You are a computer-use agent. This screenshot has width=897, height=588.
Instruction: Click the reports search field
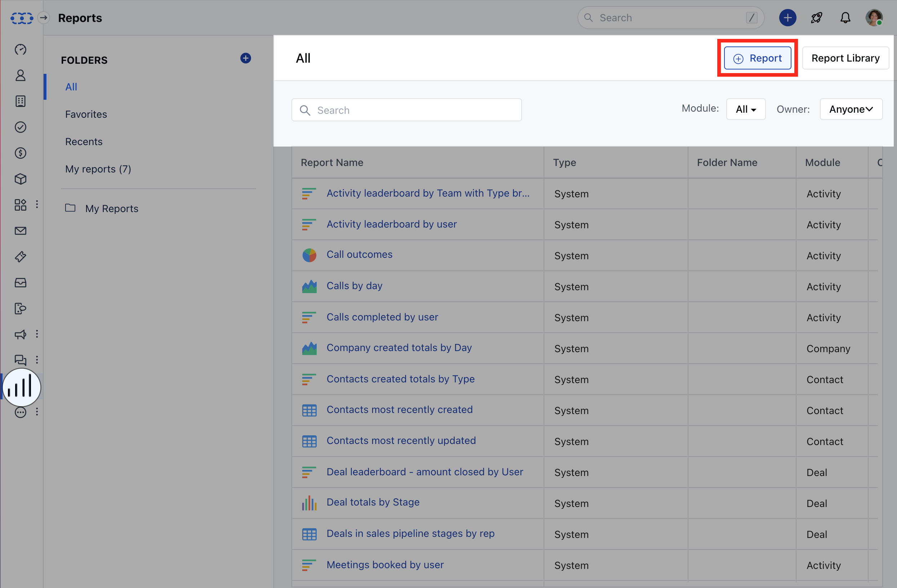coord(406,109)
